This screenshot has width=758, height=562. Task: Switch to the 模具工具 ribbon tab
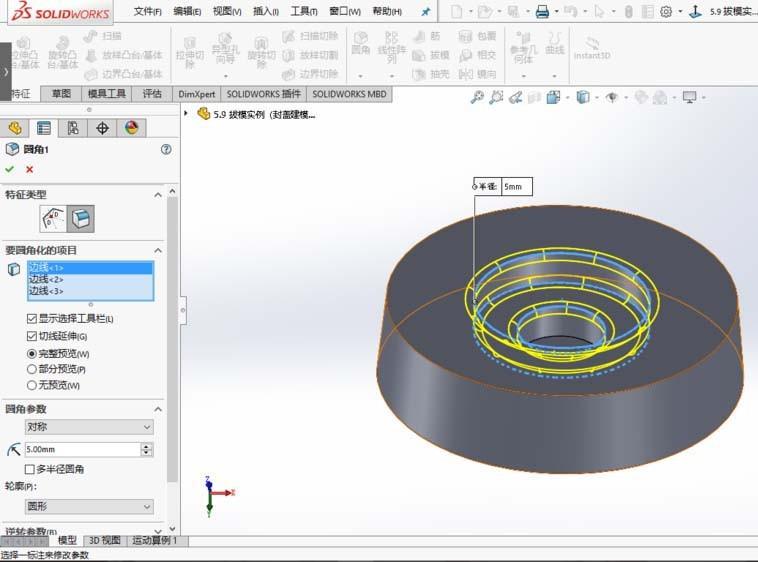coord(106,94)
